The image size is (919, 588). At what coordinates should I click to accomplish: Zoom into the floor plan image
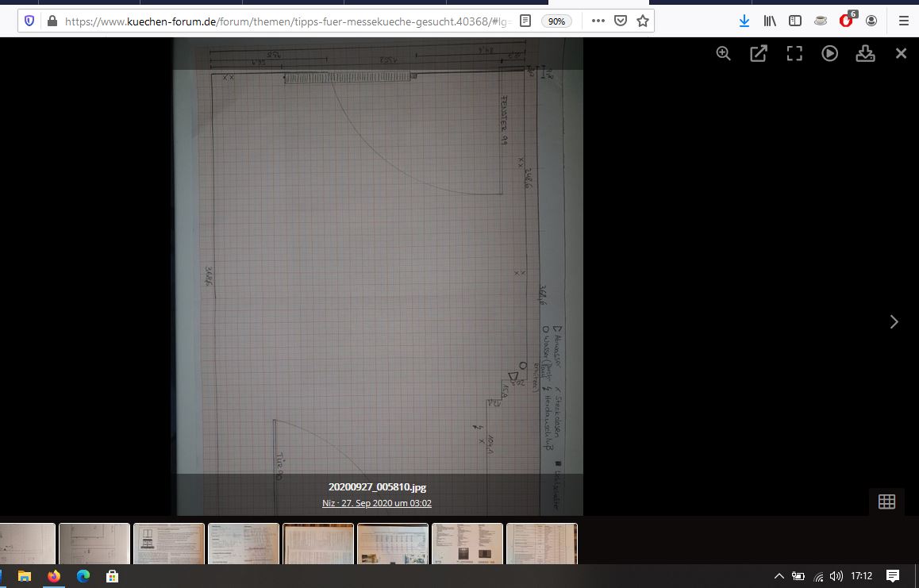[723, 53]
